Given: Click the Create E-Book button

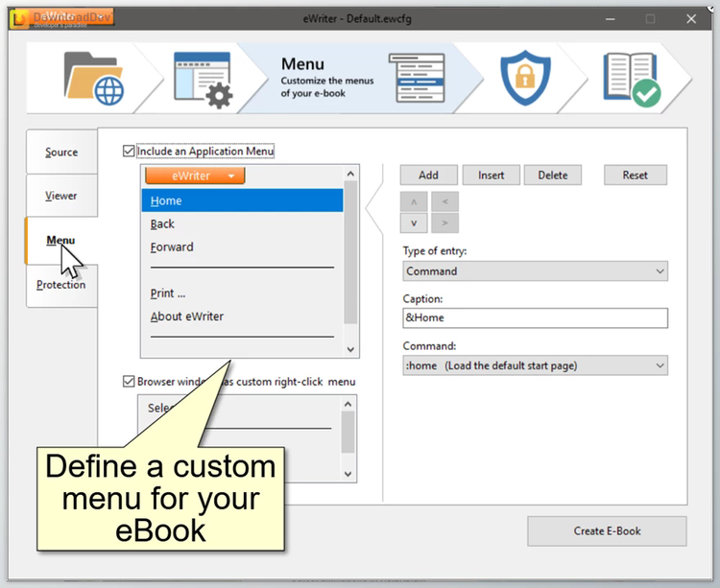Looking at the screenshot, I should 607,531.
